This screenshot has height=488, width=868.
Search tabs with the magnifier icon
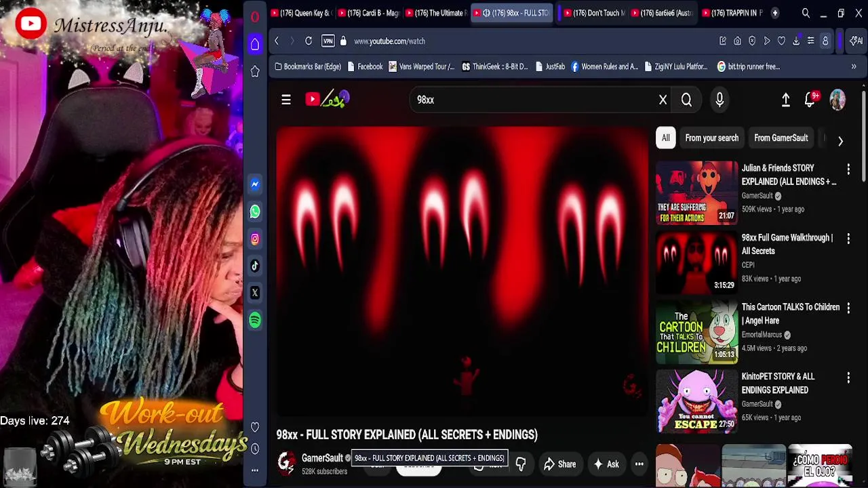click(x=806, y=13)
